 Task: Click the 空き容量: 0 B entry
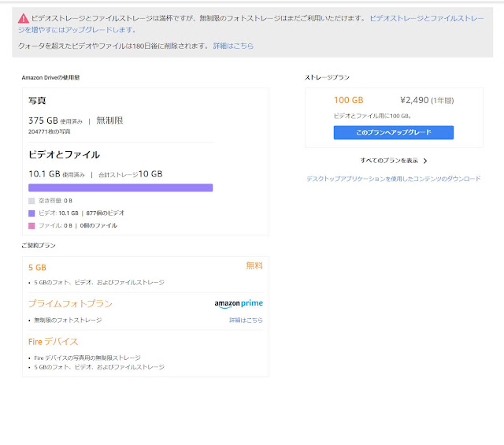(x=55, y=201)
